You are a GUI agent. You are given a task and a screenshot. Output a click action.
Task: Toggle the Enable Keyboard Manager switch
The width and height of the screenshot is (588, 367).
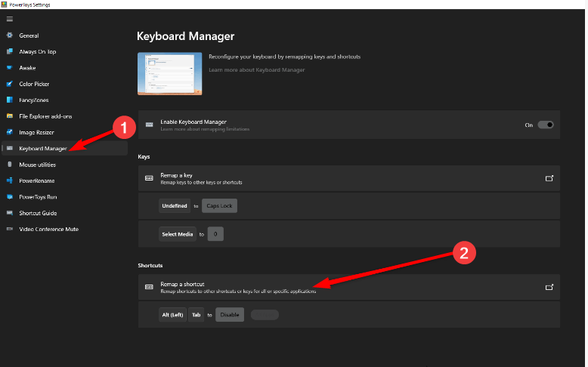[546, 125]
